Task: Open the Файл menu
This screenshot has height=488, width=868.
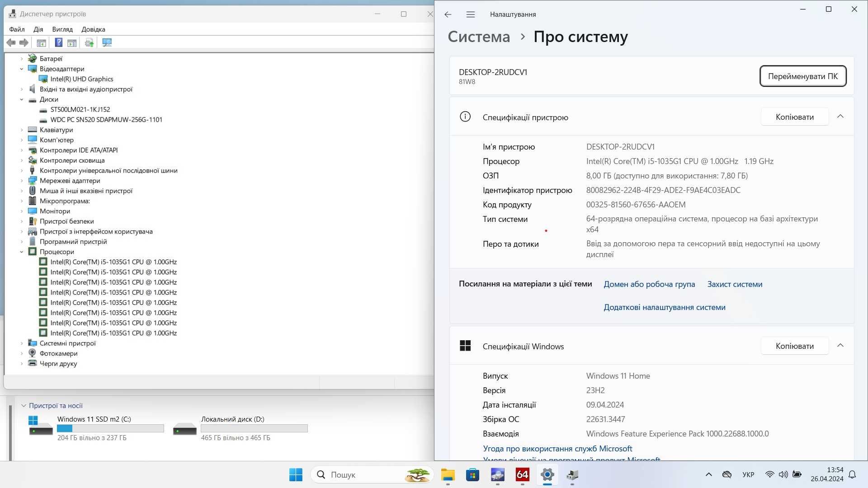Action: pos(17,29)
